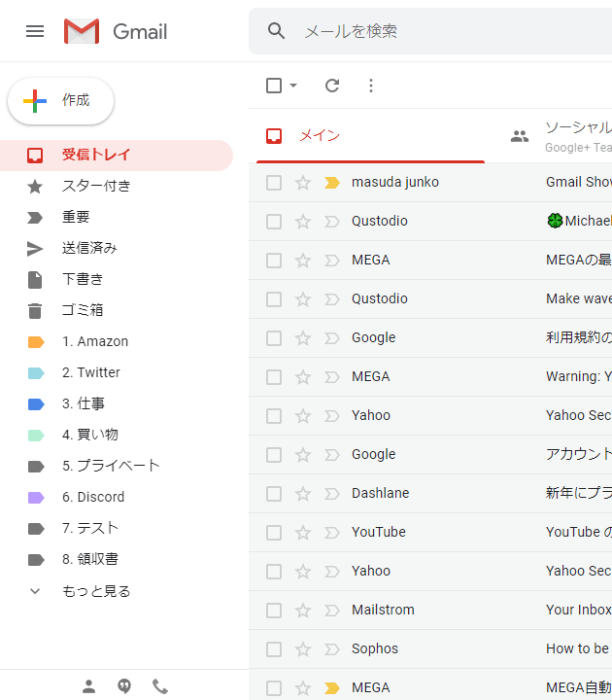The width and height of the screenshot is (612, 700).
Task: Open 受信トレイ inbox folder
Action: [x=116, y=156]
